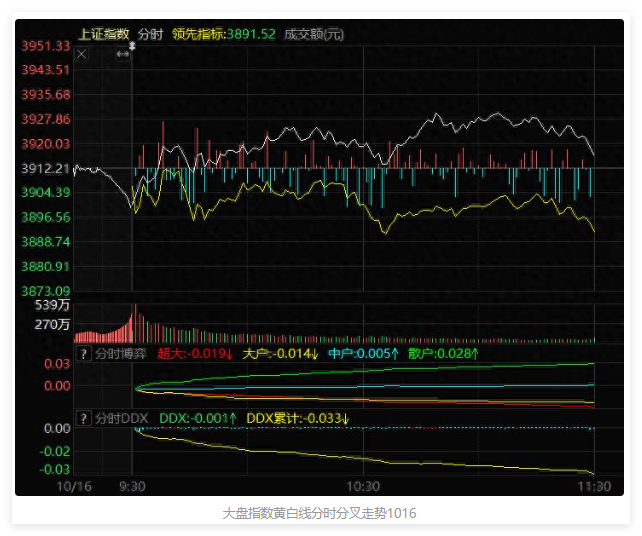
Task: Toggle the 超大 red line legend
Action: pyautogui.click(x=195, y=354)
